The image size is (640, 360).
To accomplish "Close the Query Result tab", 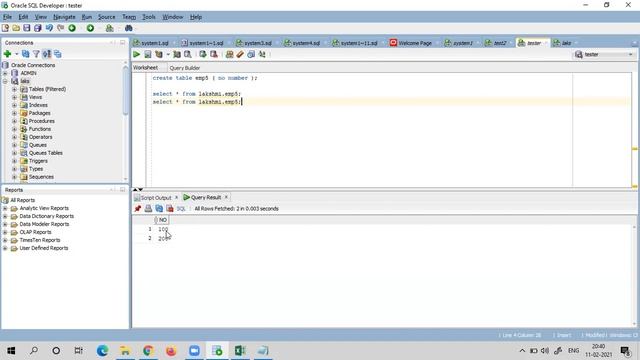I will click(x=227, y=197).
